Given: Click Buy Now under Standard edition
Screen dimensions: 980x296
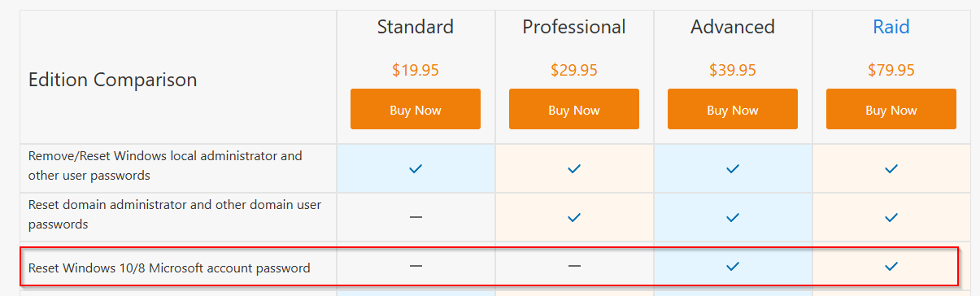Looking at the screenshot, I should coord(416,110).
